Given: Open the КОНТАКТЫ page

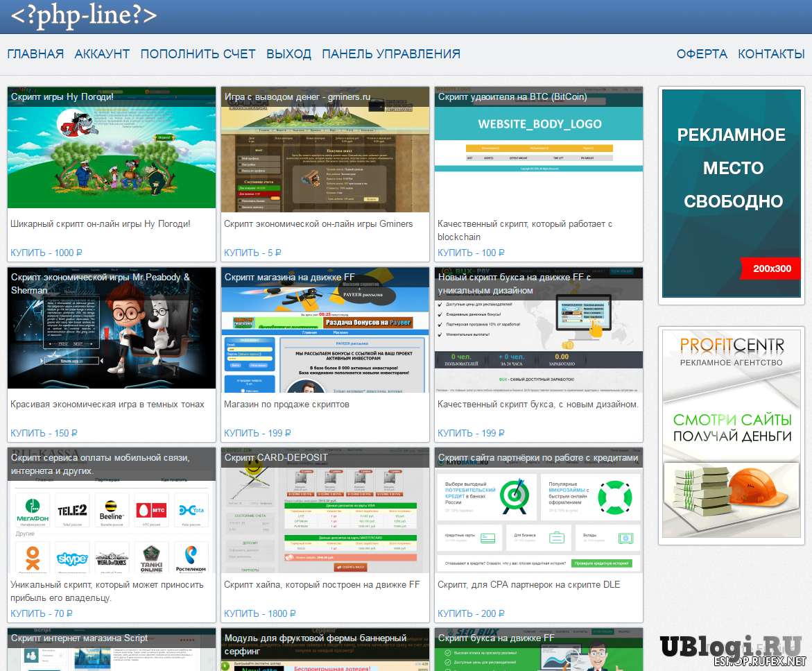Looking at the screenshot, I should pos(771,54).
